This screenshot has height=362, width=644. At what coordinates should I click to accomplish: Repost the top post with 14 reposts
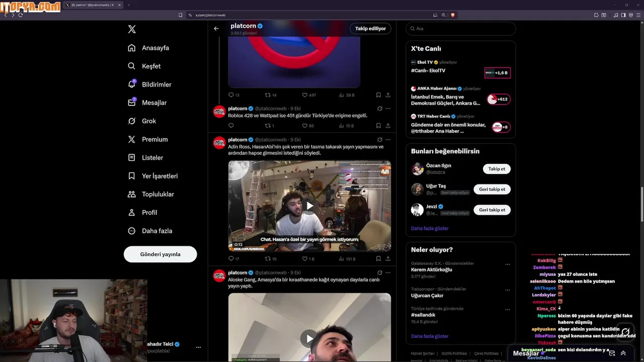click(x=271, y=95)
